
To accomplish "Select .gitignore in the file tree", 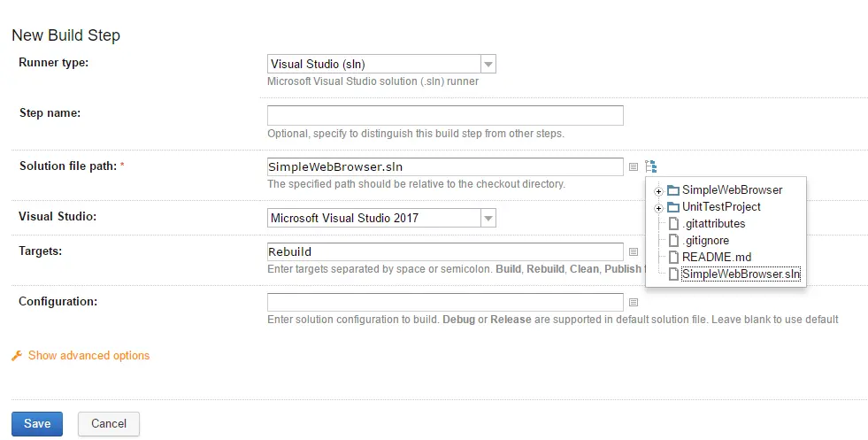I will tap(705, 241).
